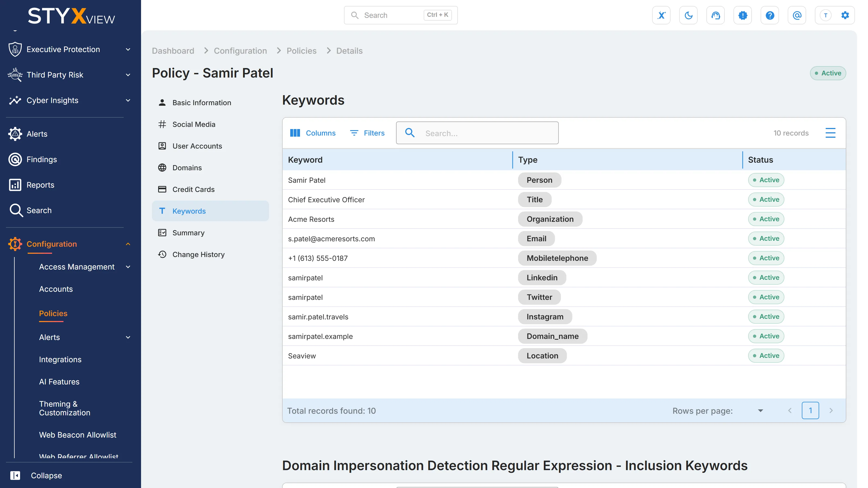Open the settings gear icon in top bar
Screen dimensions: 868x488
coord(845,15)
